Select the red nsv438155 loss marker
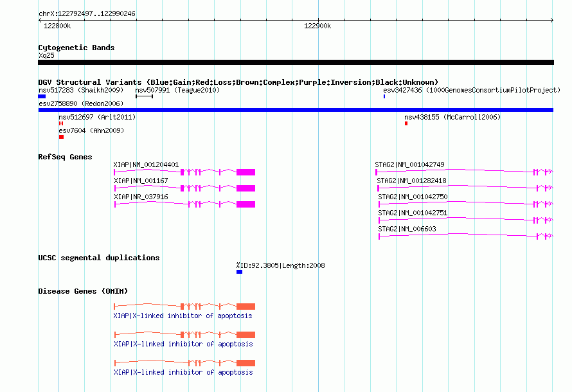Screen dimensions: 572x392 (x=406, y=123)
